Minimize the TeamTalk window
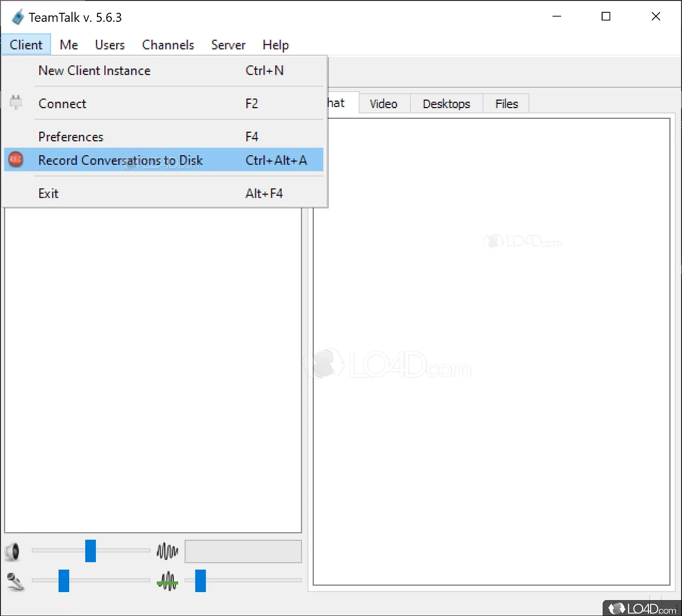The height and width of the screenshot is (616, 682). 557,17
